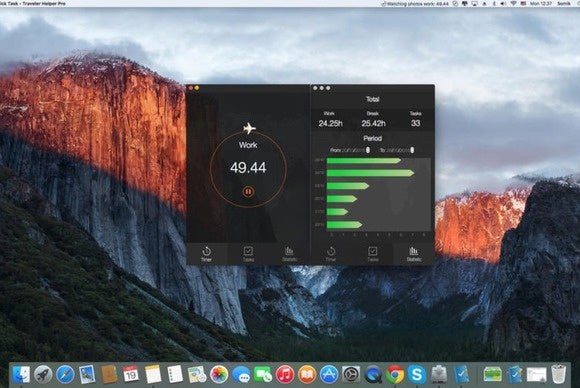Adjust the From date stepper
The width and height of the screenshot is (580, 388).
pos(368,150)
